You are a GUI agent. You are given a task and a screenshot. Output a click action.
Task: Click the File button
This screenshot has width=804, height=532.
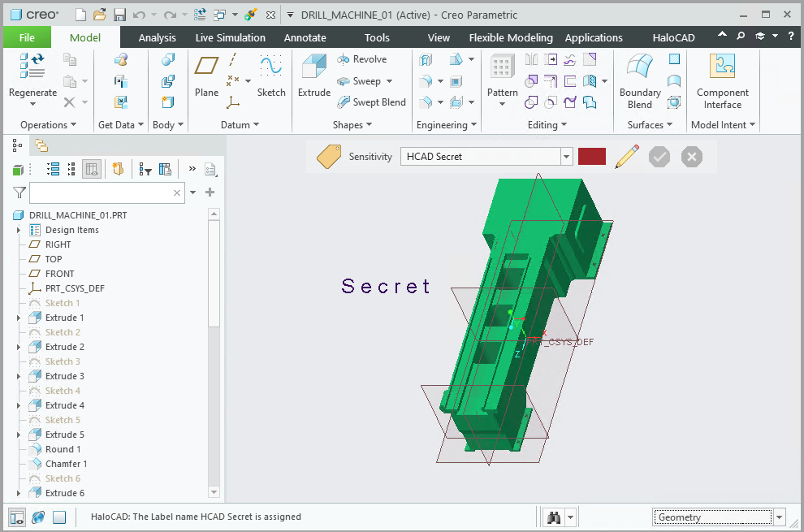click(27, 37)
